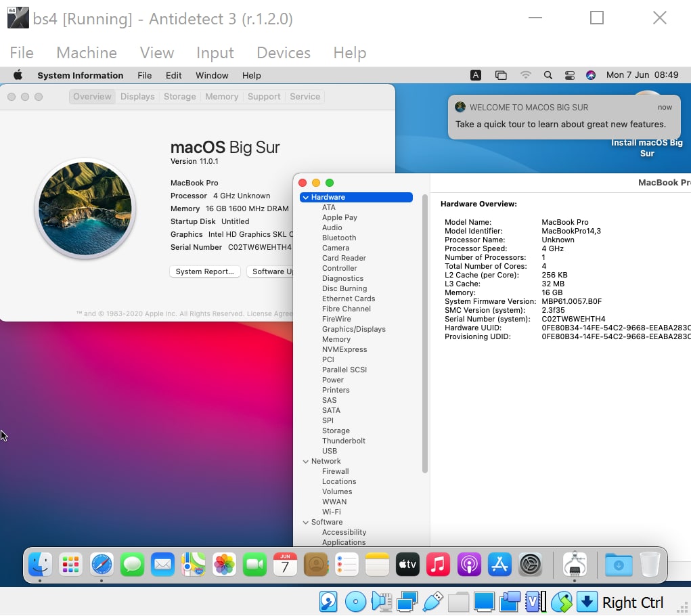Select Graphics/Displays in sidebar
This screenshot has width=691, height=616.
(354, 329)
